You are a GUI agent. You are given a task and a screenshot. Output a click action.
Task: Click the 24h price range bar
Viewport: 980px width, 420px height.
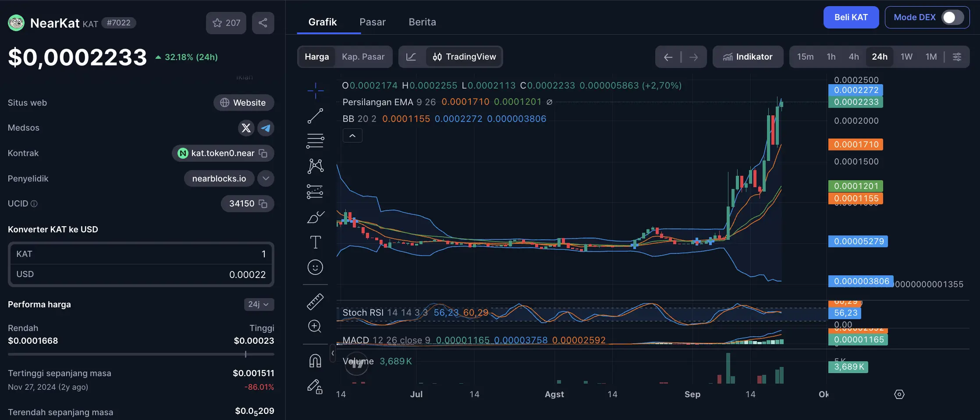click(141, 354)
